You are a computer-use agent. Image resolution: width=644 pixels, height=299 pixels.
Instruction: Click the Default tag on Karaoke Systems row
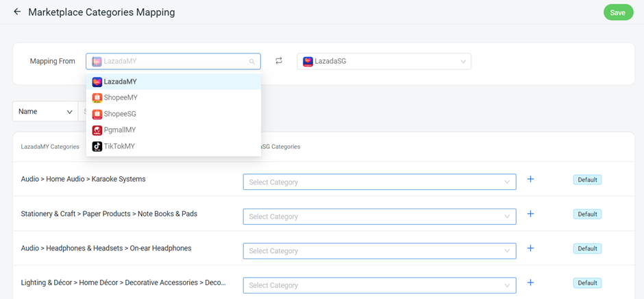coord(587,180)
